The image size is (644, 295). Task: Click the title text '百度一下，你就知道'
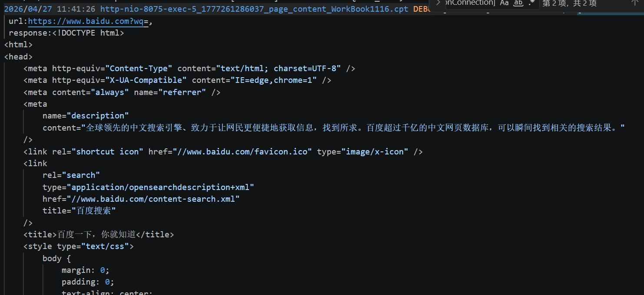pyautogui.click(x=96, y=235)
